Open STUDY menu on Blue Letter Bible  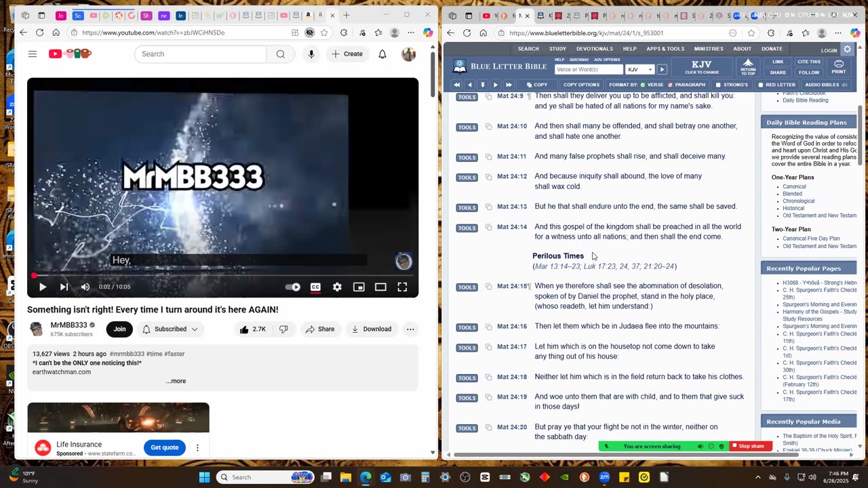[x=557, y=49]
